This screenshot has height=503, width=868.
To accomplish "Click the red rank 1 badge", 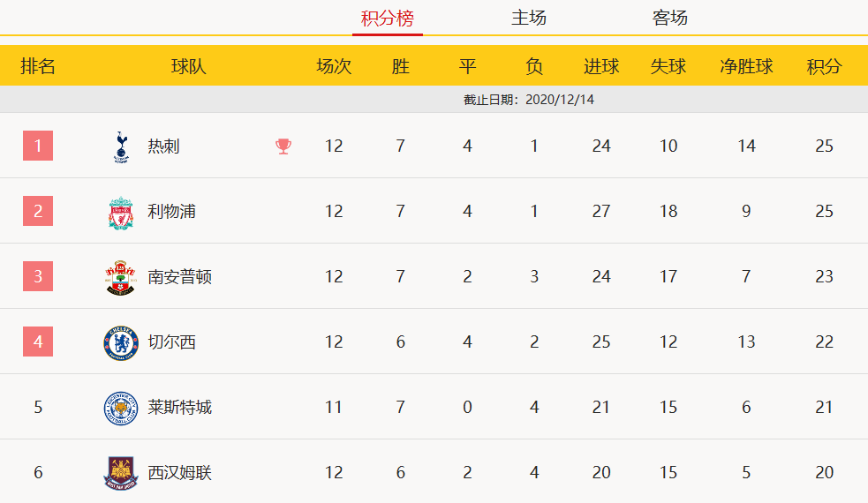I will (x=38, y=146).
